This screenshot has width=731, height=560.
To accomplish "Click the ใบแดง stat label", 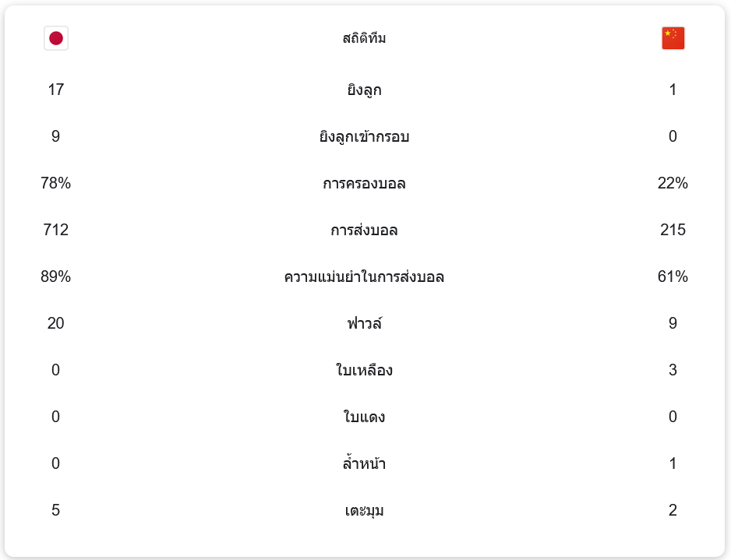I will pos(364,417).
